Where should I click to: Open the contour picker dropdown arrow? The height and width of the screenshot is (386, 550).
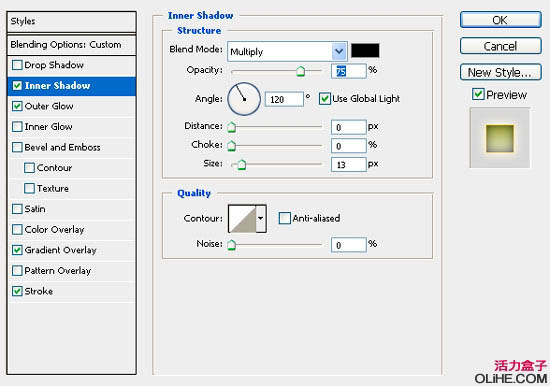tap(261, 218)
